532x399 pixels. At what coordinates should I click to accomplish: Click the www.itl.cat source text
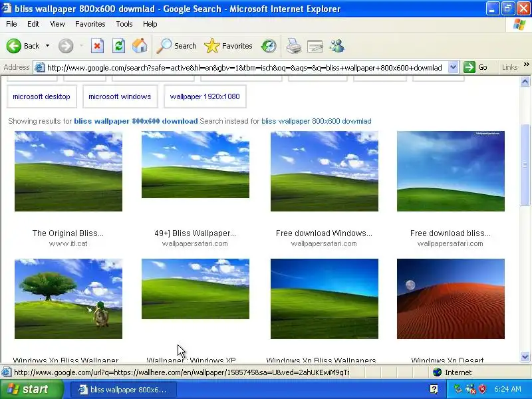[x=68, y=243]
